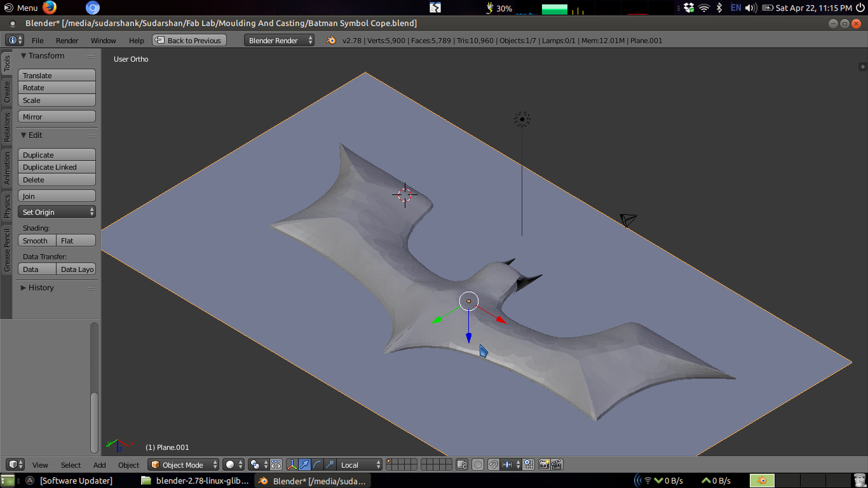
Task: Render OpenGL animation with clapper icon
Action: pos(557,465)
